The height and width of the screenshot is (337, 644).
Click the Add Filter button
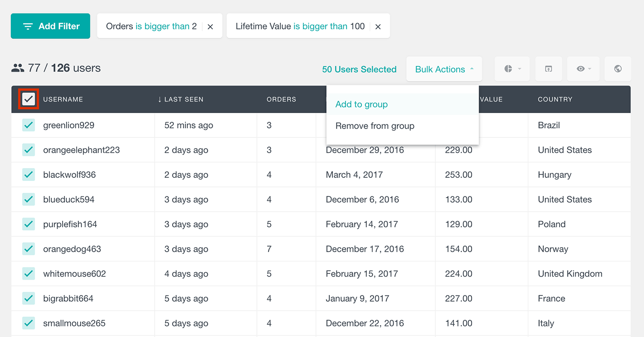pos(50,26)
